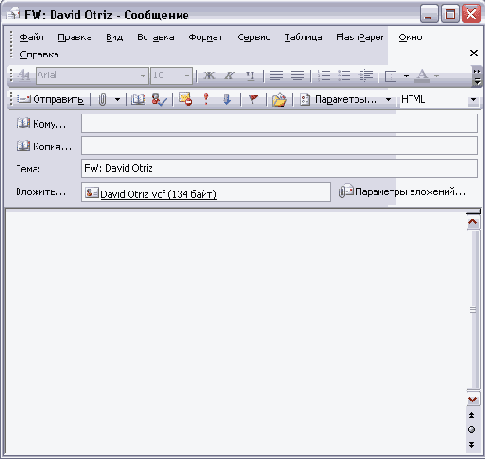Toggle italic К formatting button

coord(229,76)
